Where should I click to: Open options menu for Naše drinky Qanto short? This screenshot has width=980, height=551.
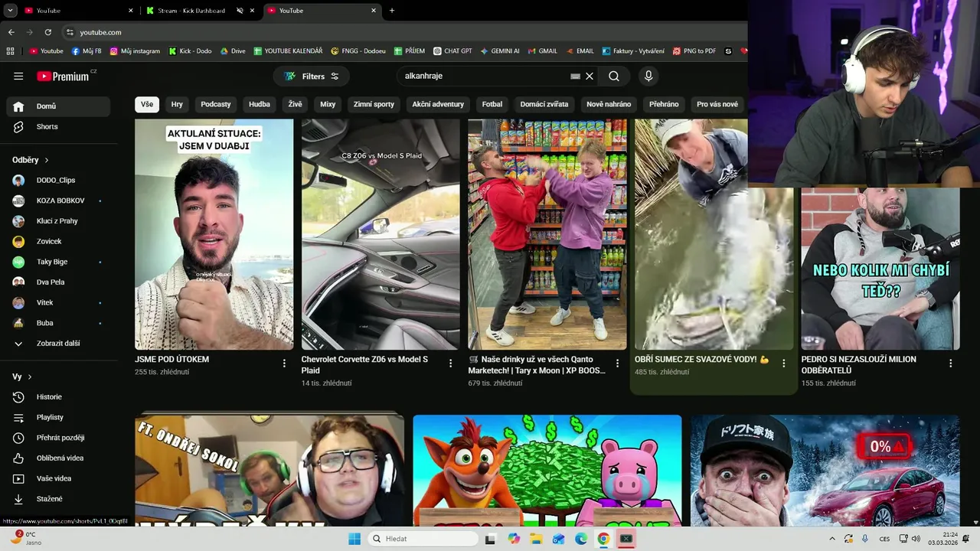(x=617, y=364)
